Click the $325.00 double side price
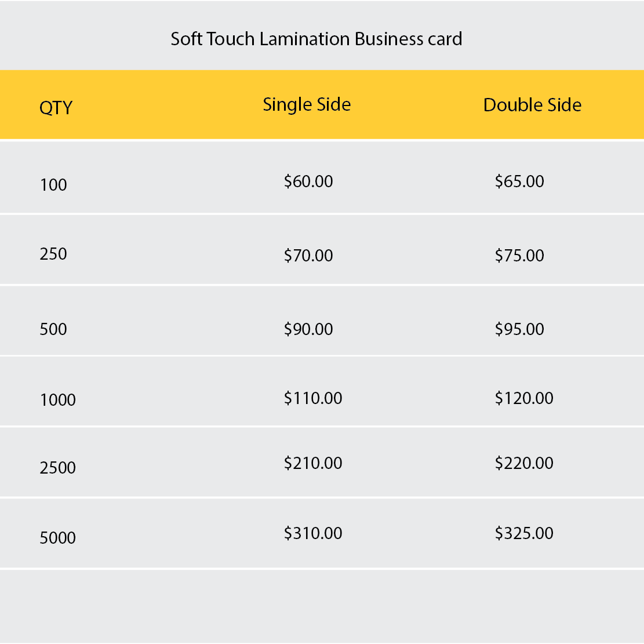Image resolution: width=644 pixels, height=644 pixels. 524,533
